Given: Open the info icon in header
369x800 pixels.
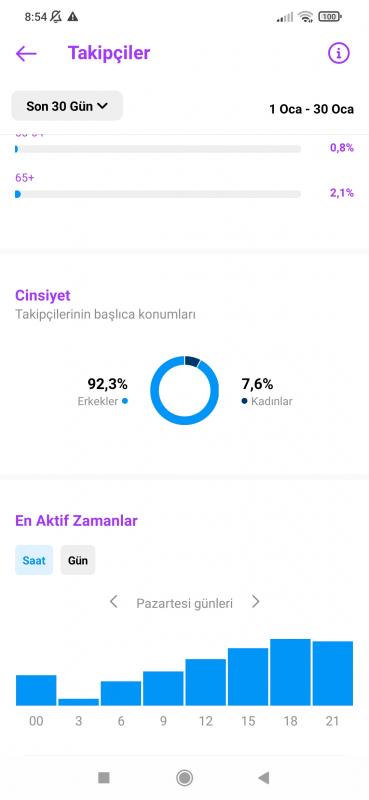Looking at the screenshot, I should click(x=339, y=53).
